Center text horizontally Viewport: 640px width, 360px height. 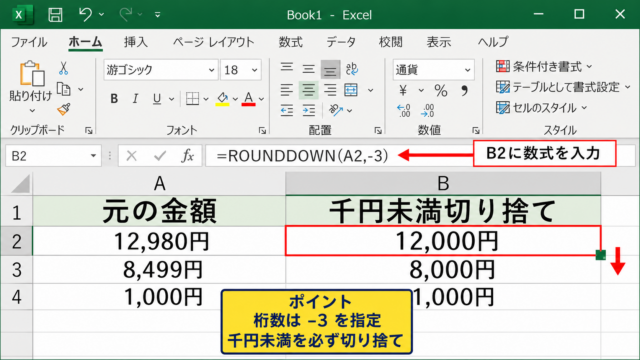click(309, 90)
